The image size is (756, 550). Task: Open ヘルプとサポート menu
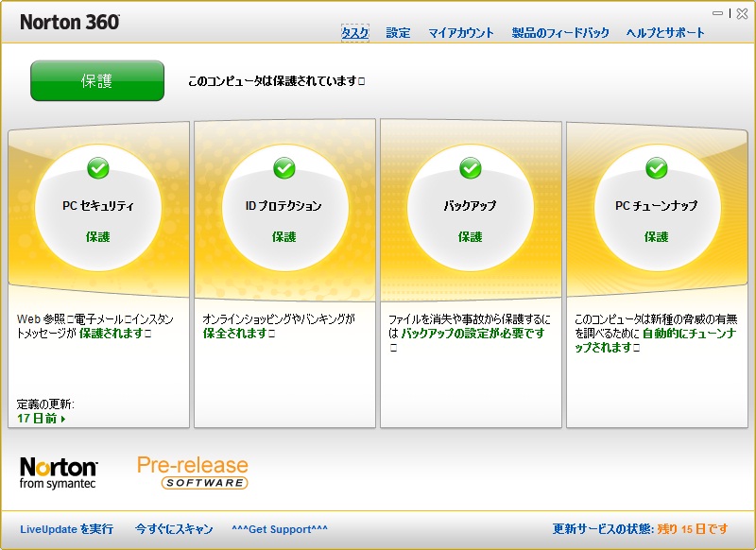[x=665, y=33]
